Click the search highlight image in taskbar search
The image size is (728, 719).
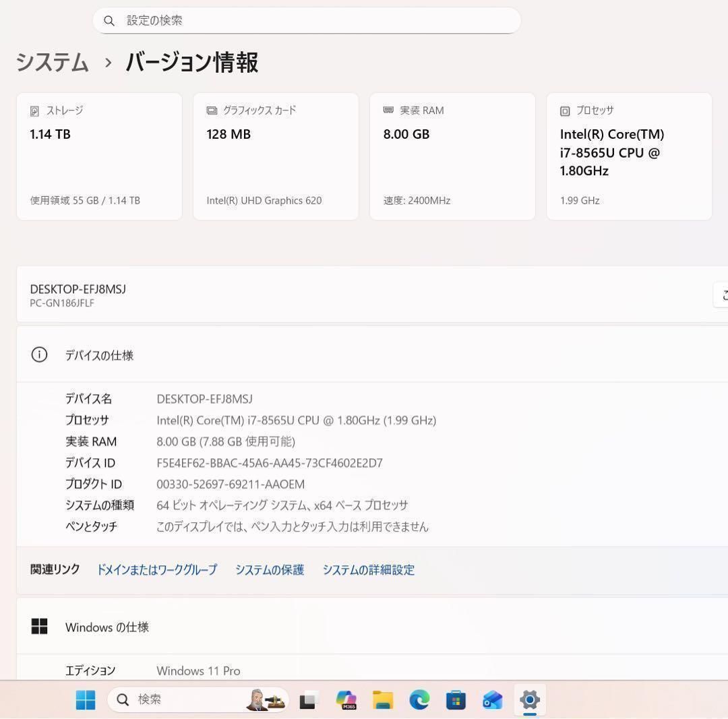point(265,699)
